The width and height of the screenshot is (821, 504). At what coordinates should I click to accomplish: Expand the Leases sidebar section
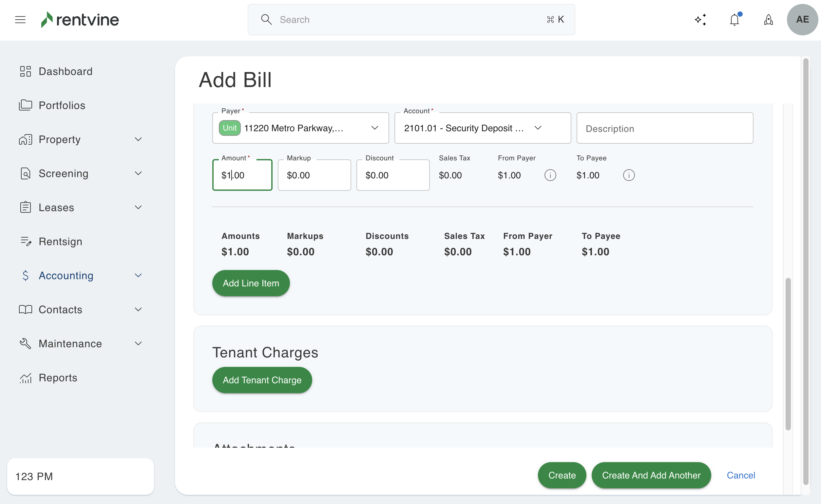pos(138,207)
